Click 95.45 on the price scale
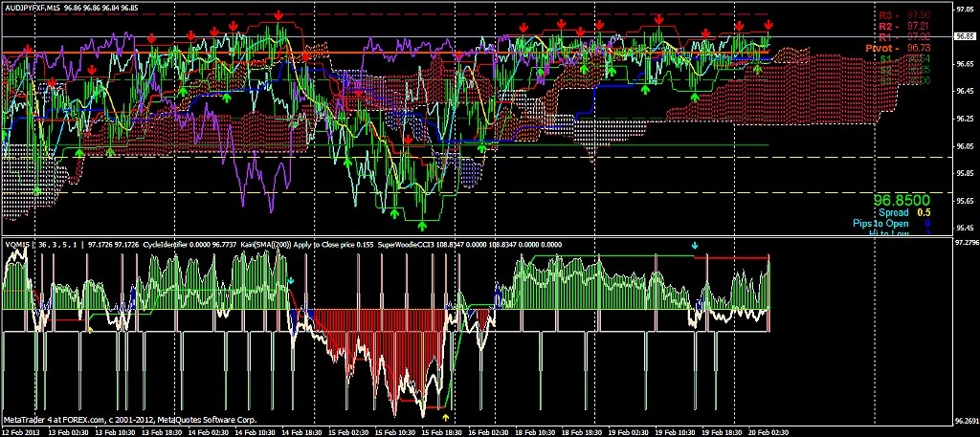980x437 pixels. [x=965, y=229]
